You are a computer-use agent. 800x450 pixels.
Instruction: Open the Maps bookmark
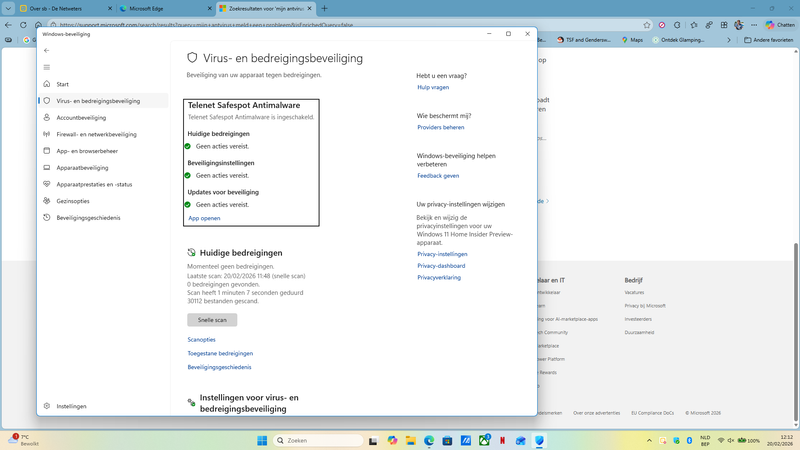click(632, 40)
